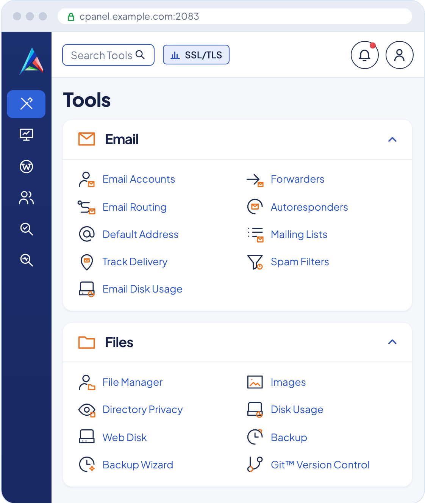Open the user profile menu icon

click(x=399, y=55)
